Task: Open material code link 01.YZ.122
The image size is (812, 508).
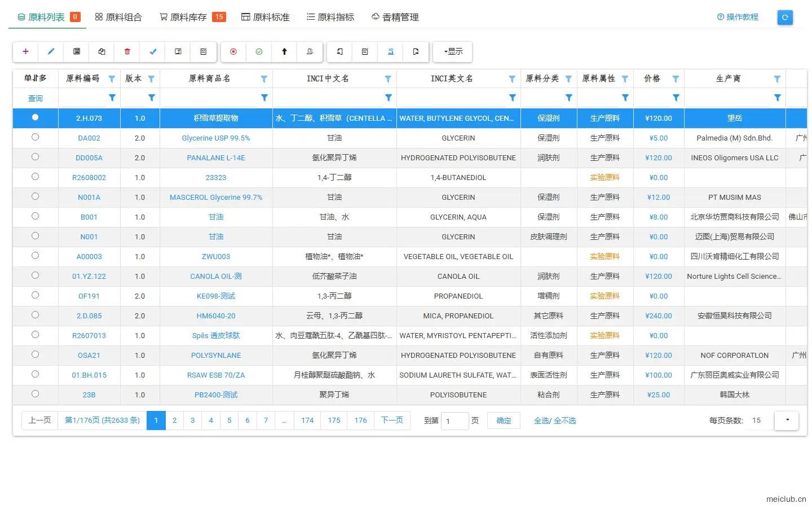Action: [89, 276]
